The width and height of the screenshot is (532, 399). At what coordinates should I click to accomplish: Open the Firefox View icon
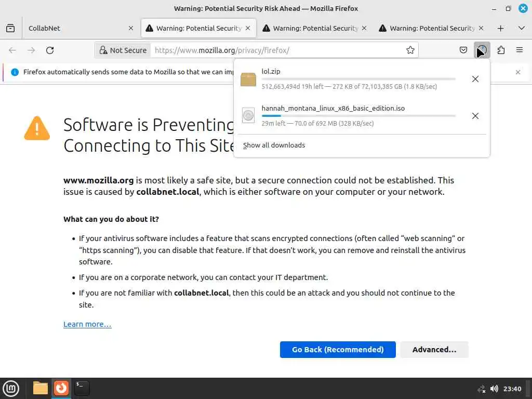10,28
